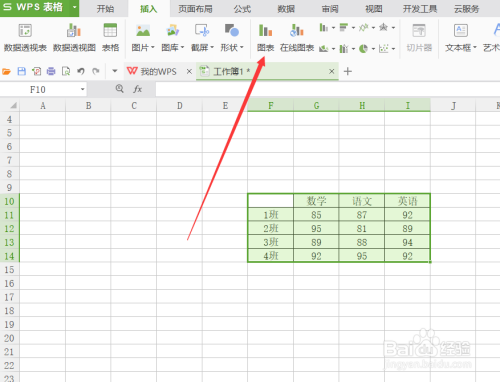500x382 pixels.
Task: Click the Open folder quick-access icon
Action: (6, 71)
